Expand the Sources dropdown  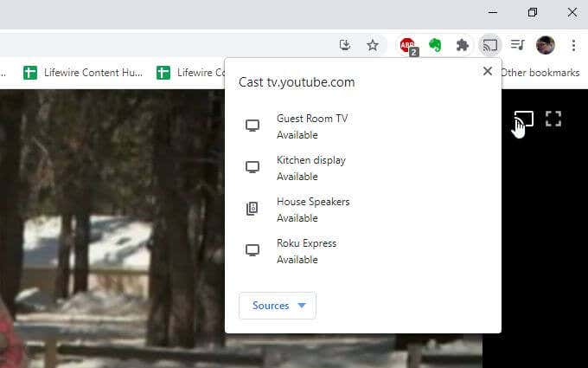pos(278,306)
